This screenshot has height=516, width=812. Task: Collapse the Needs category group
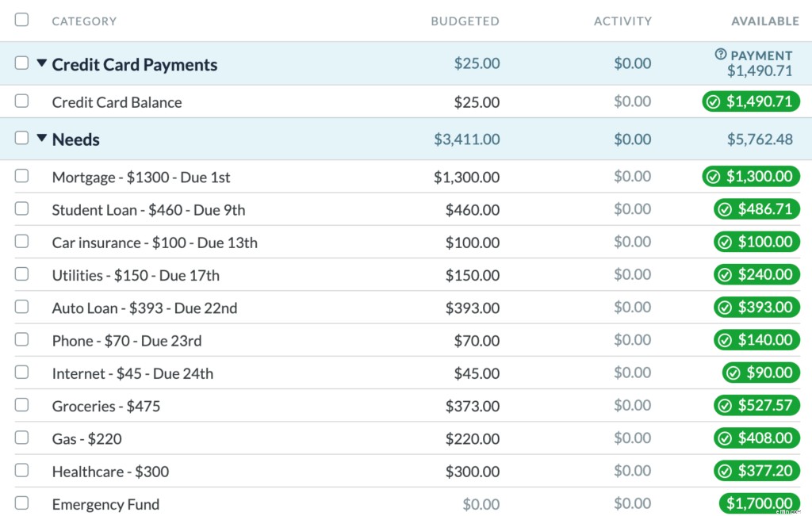click(x=42, y=138)
